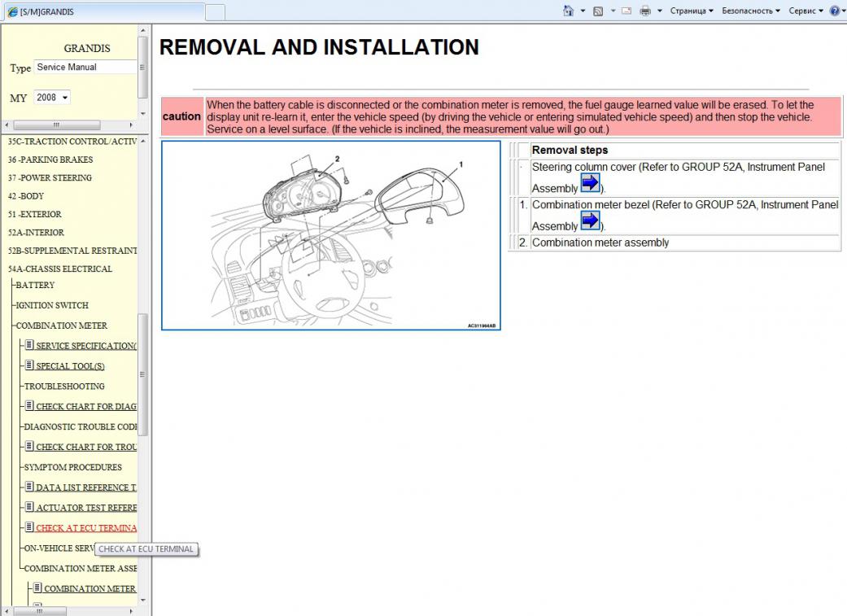Open the RSS feeds toolbar icon
The height and width of the screenshot is (616, 847).
point(598,11)
